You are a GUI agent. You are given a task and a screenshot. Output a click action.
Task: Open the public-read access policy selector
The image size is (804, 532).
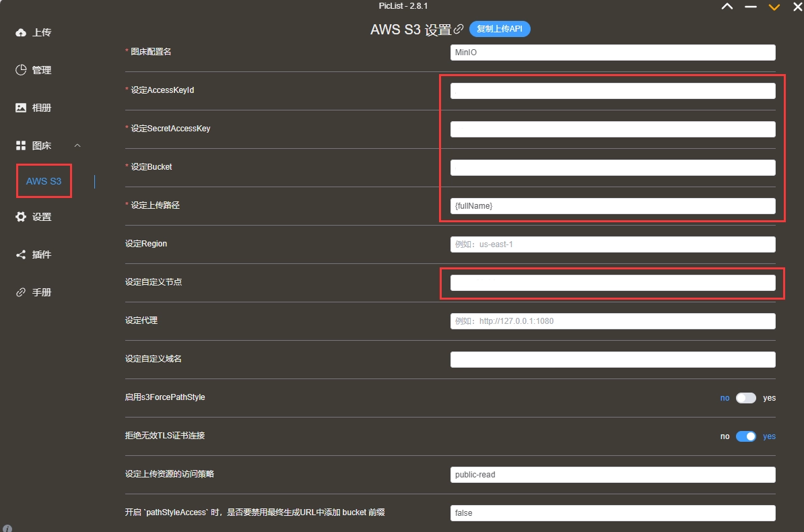[612, 474]
